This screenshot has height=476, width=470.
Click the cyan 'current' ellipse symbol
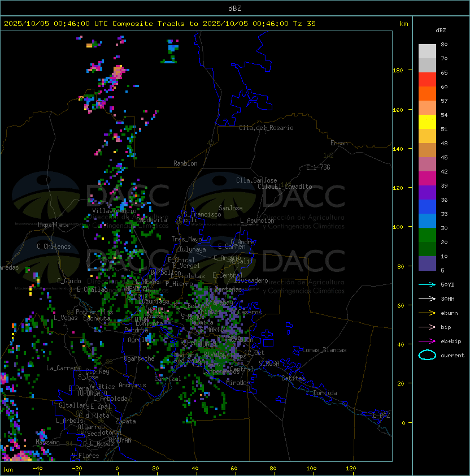click(427, 355)
